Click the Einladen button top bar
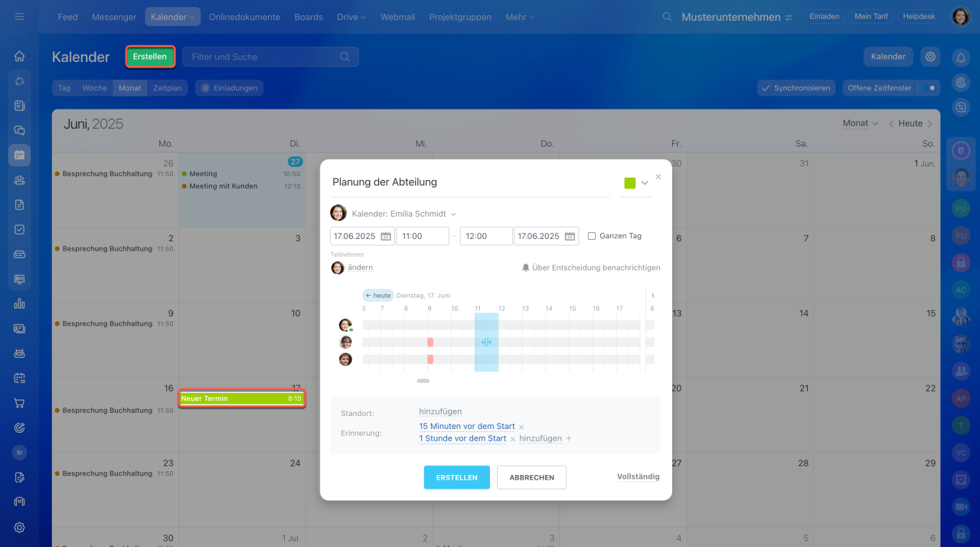980x547 pixels. (825, 16)
